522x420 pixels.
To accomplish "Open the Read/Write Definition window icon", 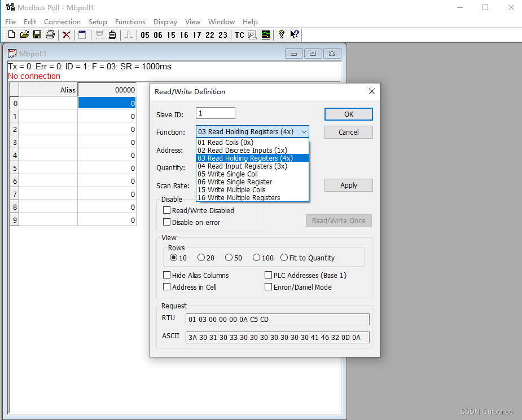I will click(82, 35).
